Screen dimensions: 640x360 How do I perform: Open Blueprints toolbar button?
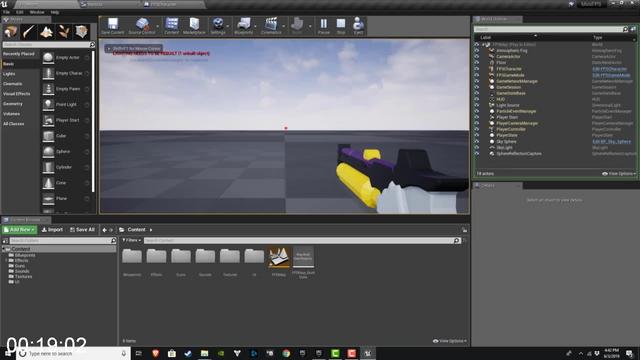(x=244, y=26)
